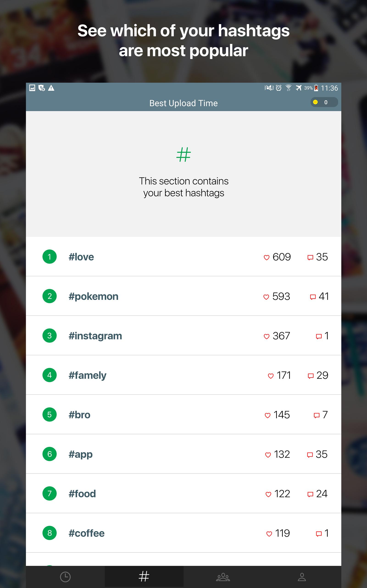
Task: Tap the #instagram likes count 367
Action: pos(281,336)
